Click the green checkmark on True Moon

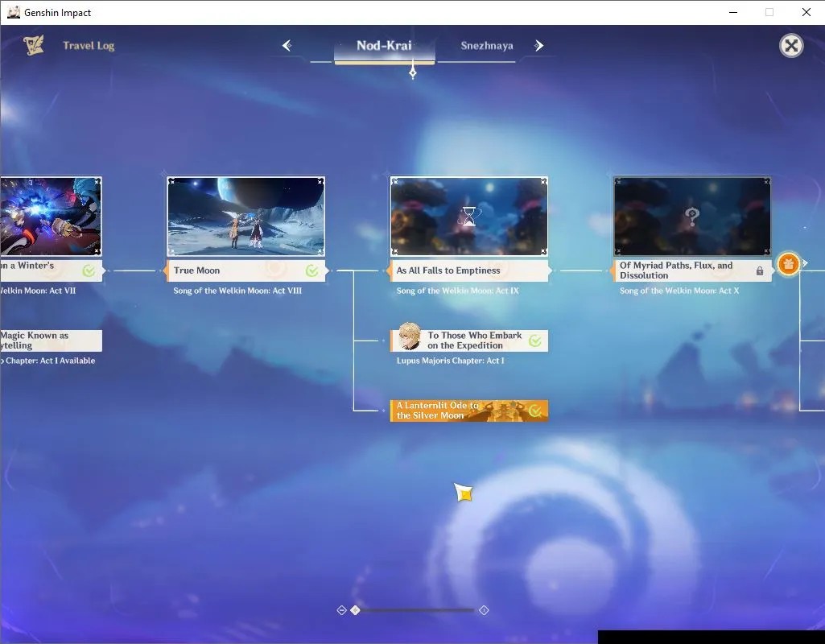pyautogui.click(x=312, y=270)
